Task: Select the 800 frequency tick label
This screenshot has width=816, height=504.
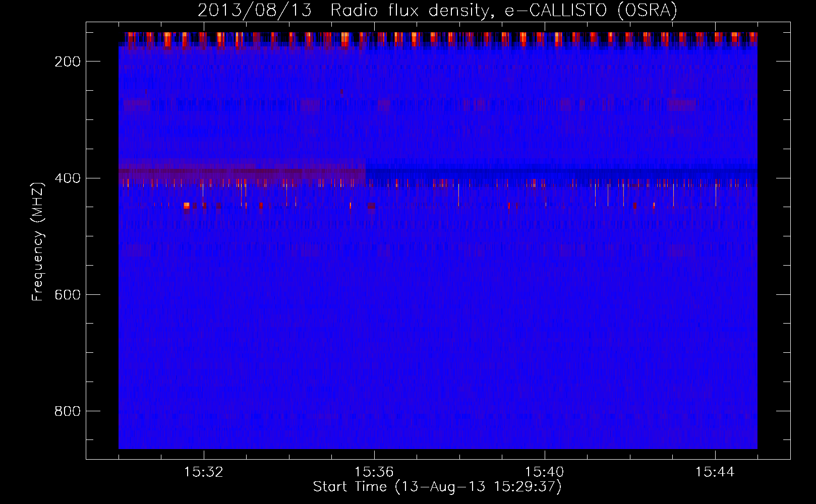Action: point(68,411)
